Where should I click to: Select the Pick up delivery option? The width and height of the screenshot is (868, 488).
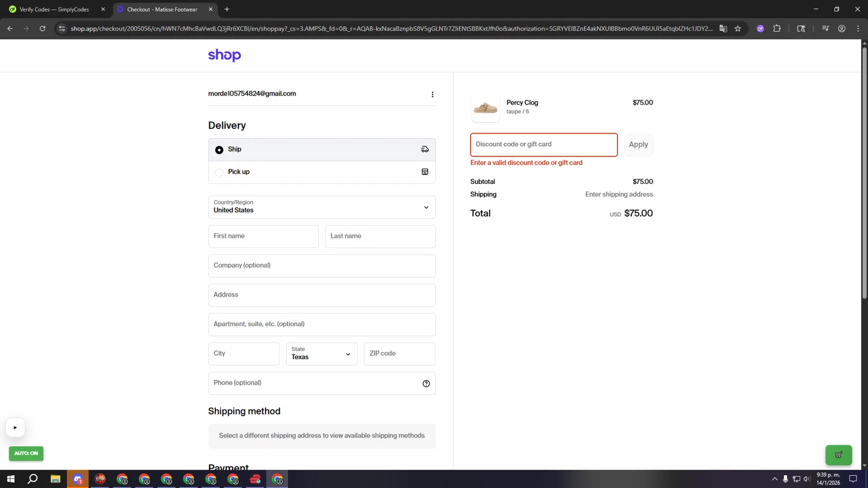click(x=322, y=172)
